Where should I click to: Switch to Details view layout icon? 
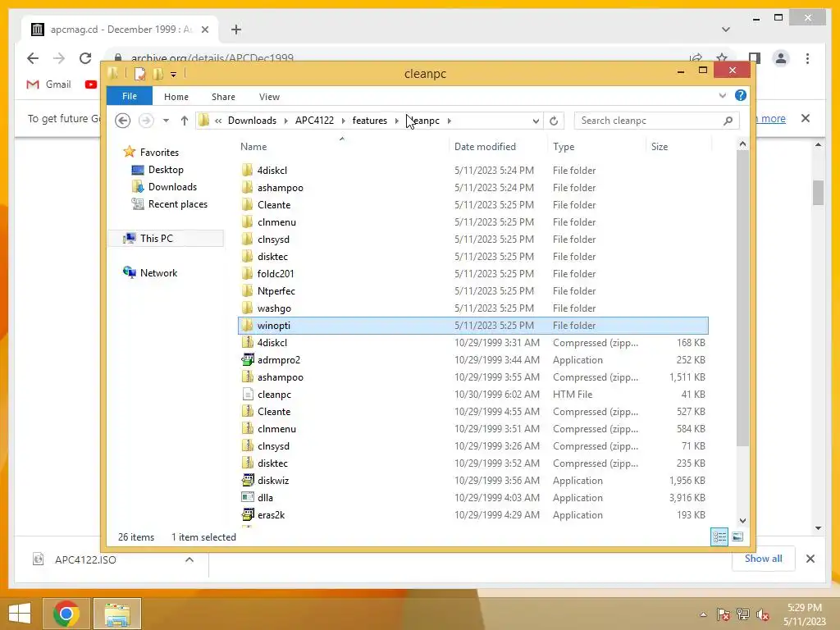(x=719, y=536)
